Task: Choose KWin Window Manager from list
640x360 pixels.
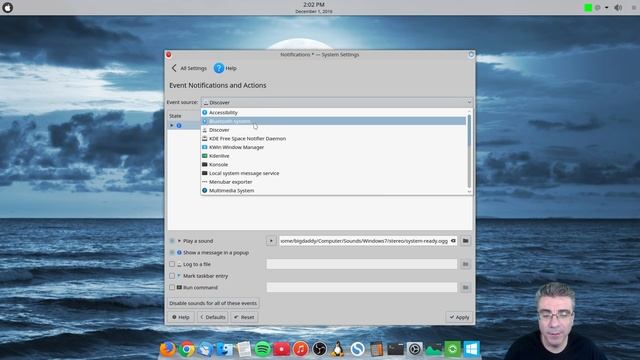Action: 333,147
